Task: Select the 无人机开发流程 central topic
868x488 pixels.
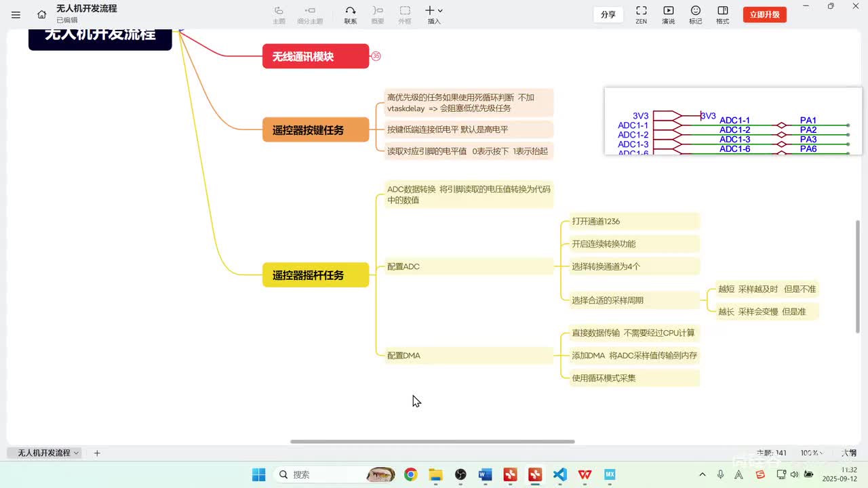Action: (x=100, y=38)
